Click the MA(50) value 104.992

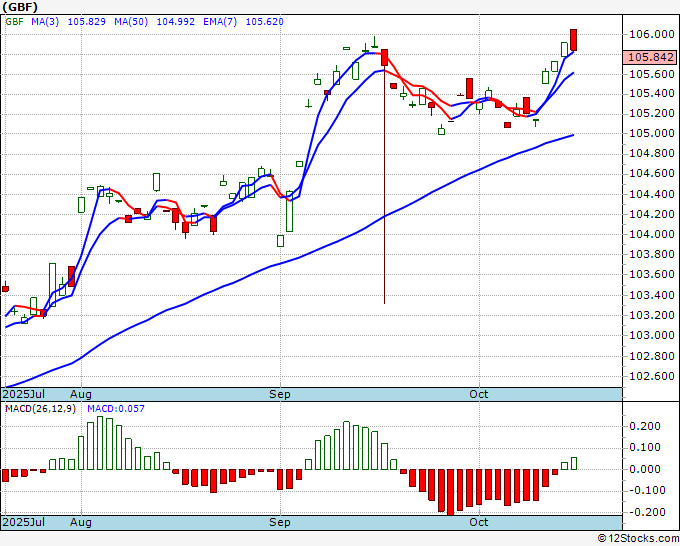tap(176, 21)
